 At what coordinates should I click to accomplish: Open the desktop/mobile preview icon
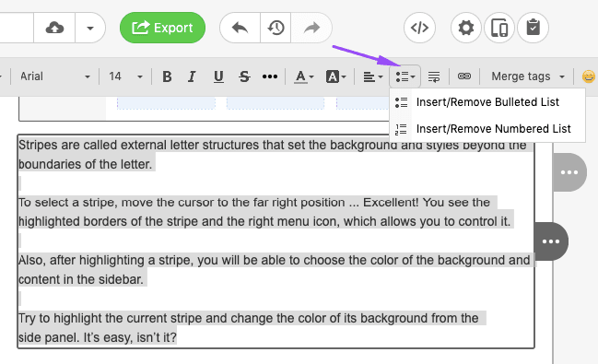pyautogui.click(x=499, y=28)
